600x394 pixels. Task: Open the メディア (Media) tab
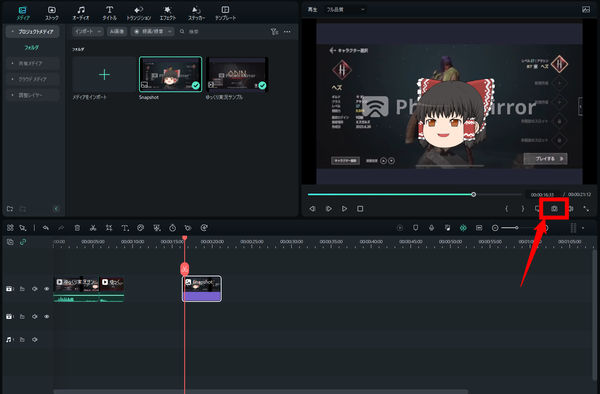coord(23,13)
